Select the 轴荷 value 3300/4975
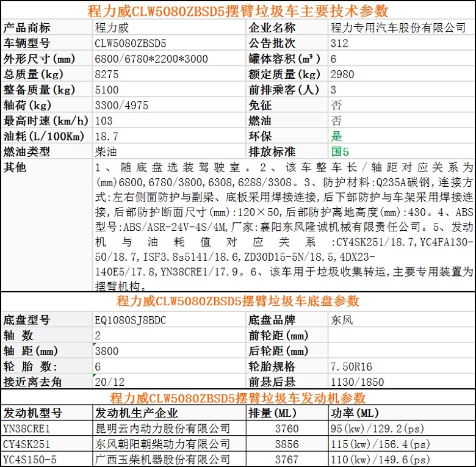 (121, 105)
